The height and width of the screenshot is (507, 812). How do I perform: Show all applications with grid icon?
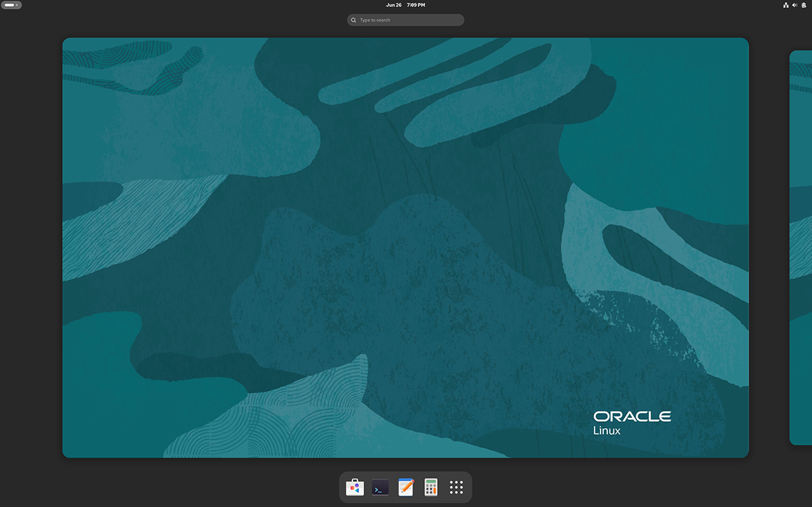[x=456, y=487]
